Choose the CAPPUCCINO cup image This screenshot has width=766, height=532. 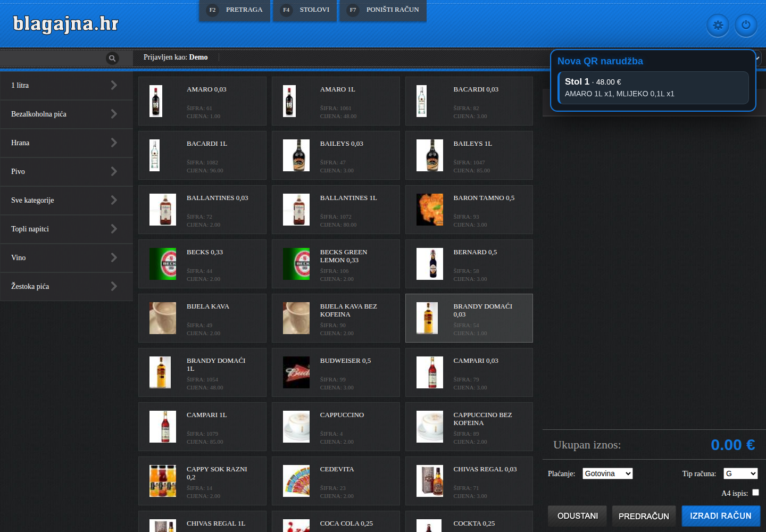tap(296, 427)
